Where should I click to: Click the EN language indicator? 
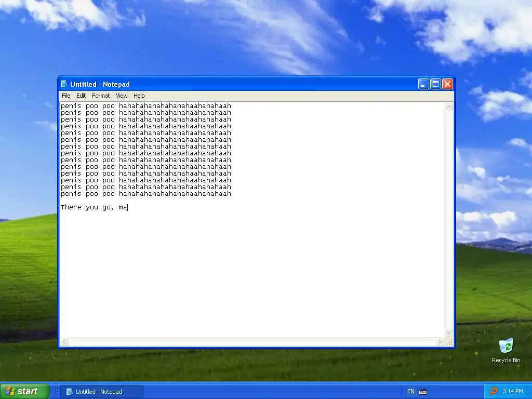[x=411, y=392]
